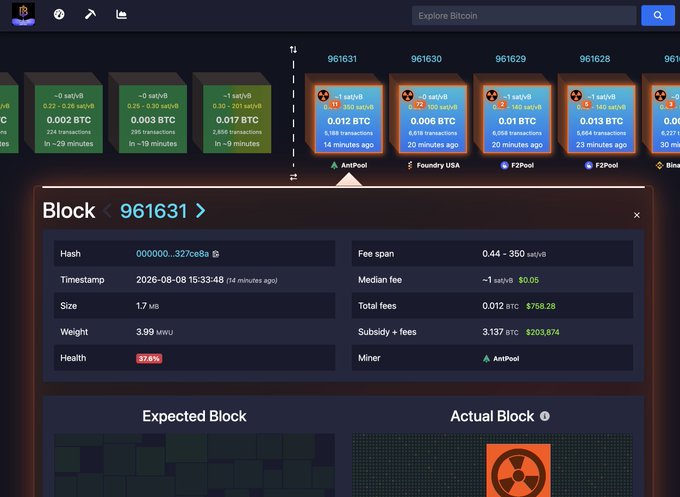Viewport: 680px width, 497px height.
Task: Select pending block in ~19 minutes
Action: pos(153,119)
